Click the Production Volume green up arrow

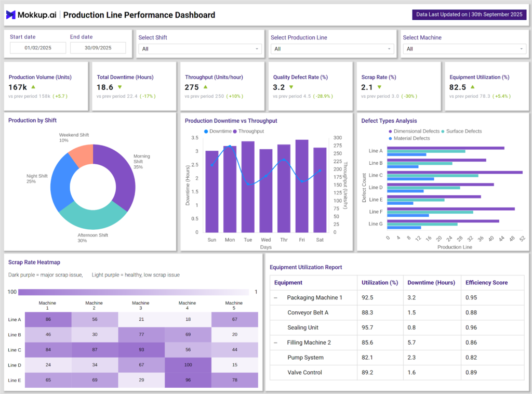(x=33, y=87)
